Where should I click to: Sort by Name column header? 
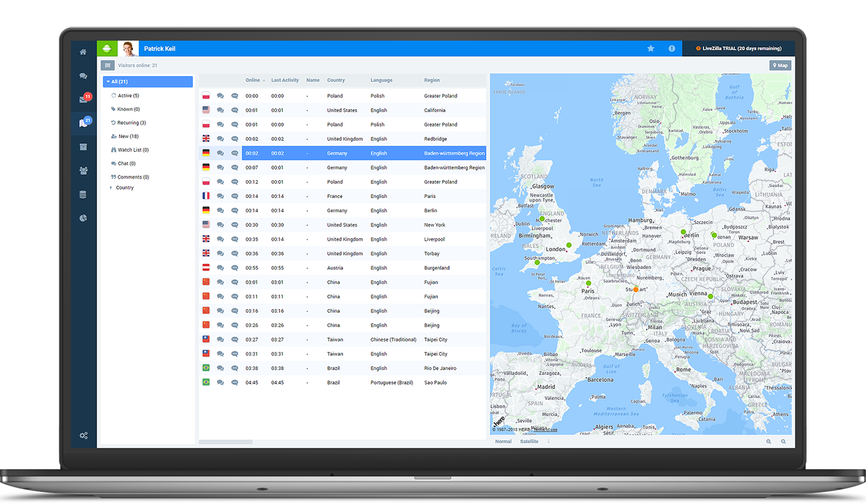pyautogui.click(x=313, y=80)
